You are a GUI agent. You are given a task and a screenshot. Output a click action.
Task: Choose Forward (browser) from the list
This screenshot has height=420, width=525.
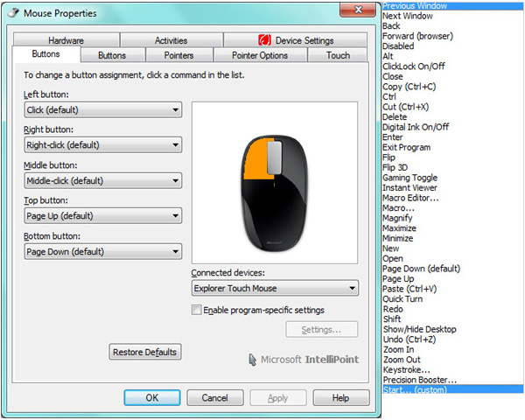tap(452, 36)
